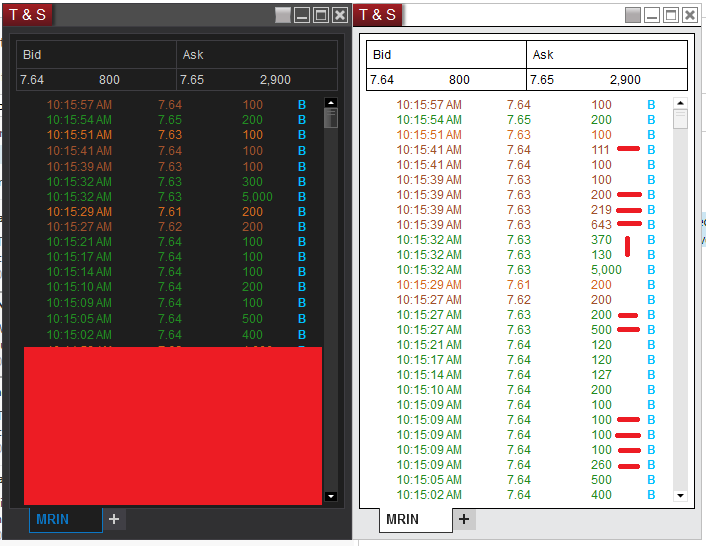Click the 5,000 size in the light window
The image size is (706, 546).
point(606,270)
